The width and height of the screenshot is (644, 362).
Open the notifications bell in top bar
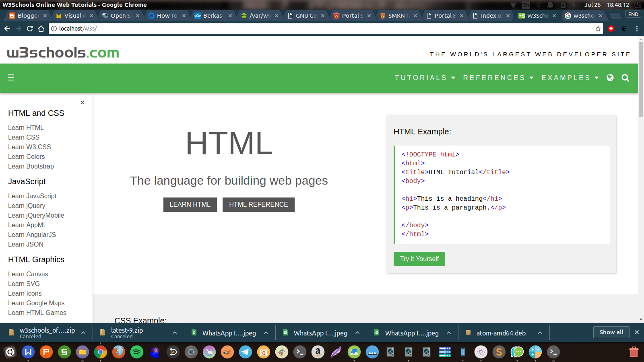[x=550, y=5]
